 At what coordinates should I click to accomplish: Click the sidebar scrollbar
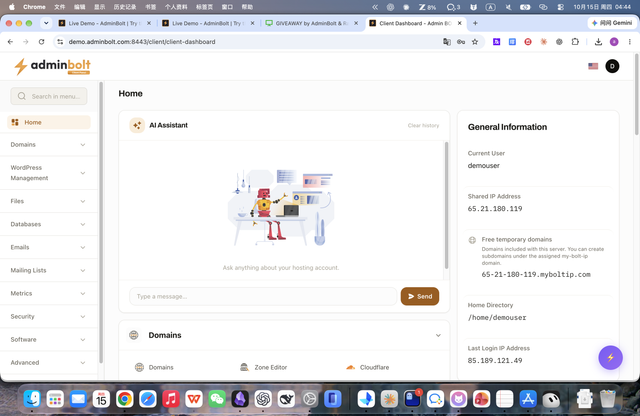click(x=101, y=222)
